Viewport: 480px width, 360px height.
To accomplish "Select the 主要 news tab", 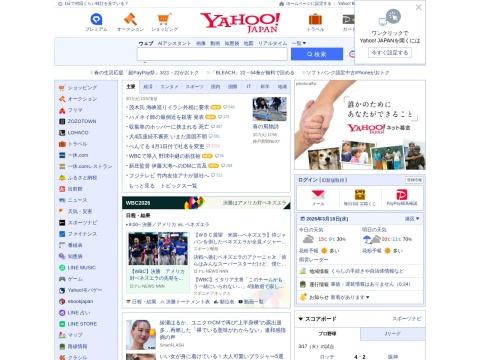I will click(131, 87).
